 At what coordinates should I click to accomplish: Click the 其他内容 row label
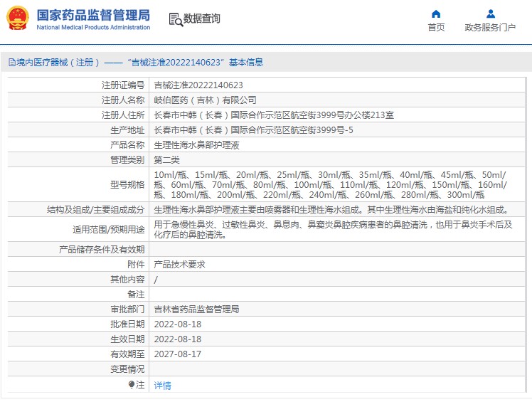[x=127, y=280]
